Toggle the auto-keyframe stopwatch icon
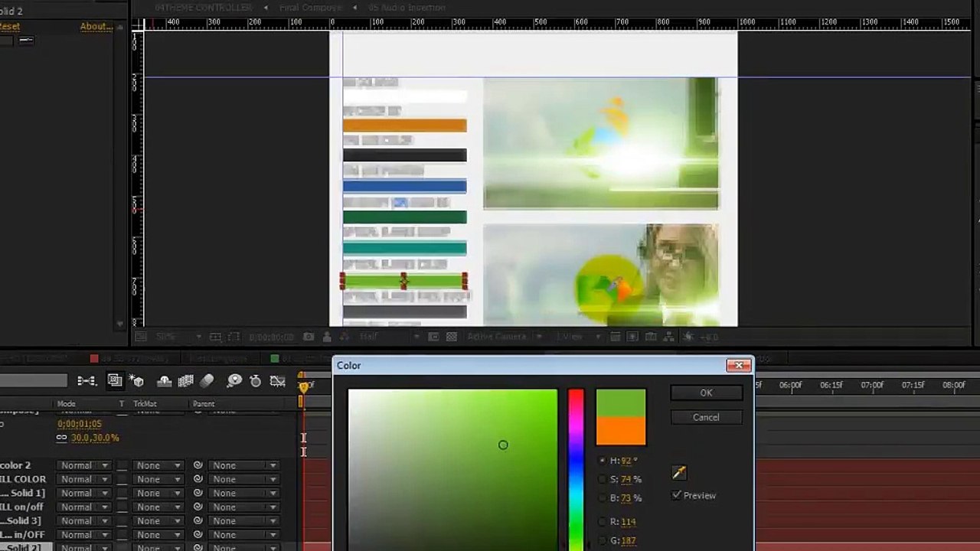The width and height of the screenshot is (980, 551). point(256,380)
